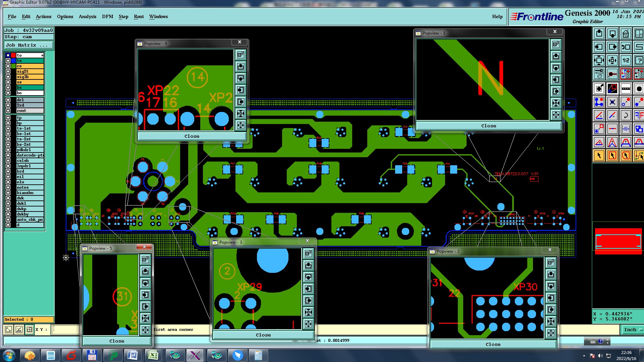
Task: Open the Inch units dropdown
Action: (x=633, y=330)
